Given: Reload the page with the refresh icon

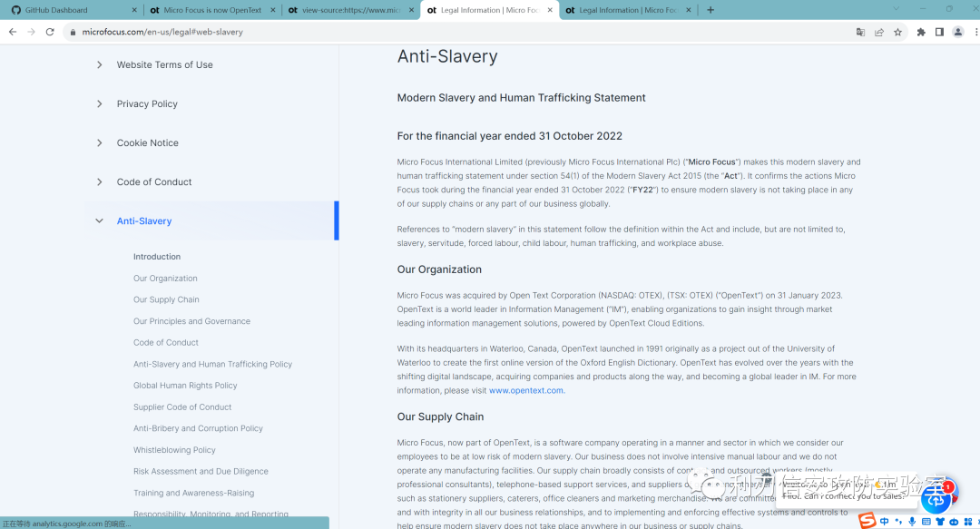Looking at the screenshot, I should coord(50,32).
